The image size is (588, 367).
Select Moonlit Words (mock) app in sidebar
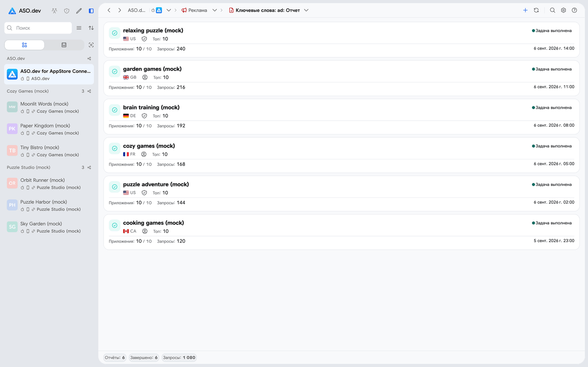[49, 107]
